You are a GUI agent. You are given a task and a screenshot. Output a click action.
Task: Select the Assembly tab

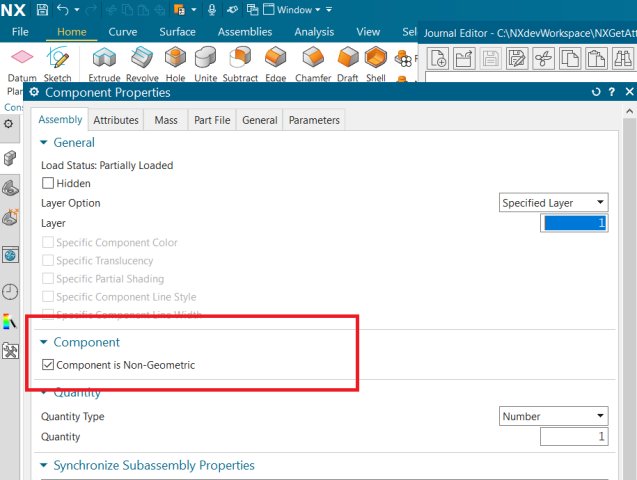[x=60, y=119]
